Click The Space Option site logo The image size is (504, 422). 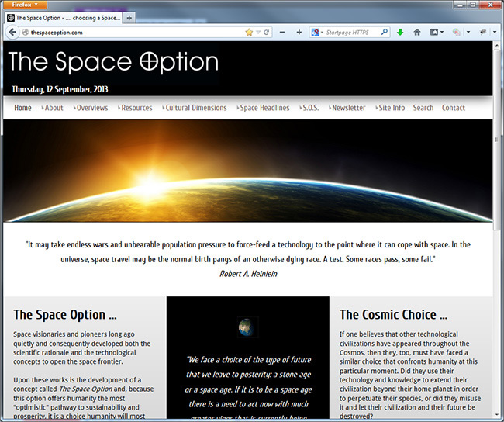(113, 62)
